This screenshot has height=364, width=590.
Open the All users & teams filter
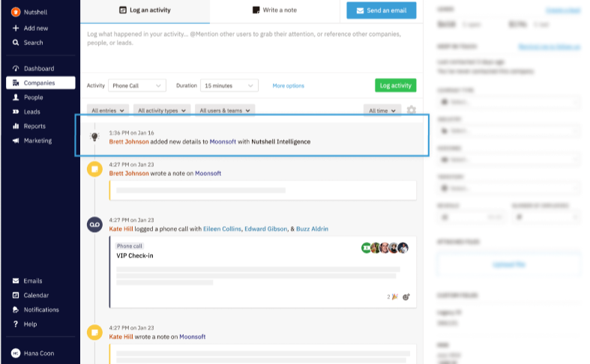tap(225, 111)
